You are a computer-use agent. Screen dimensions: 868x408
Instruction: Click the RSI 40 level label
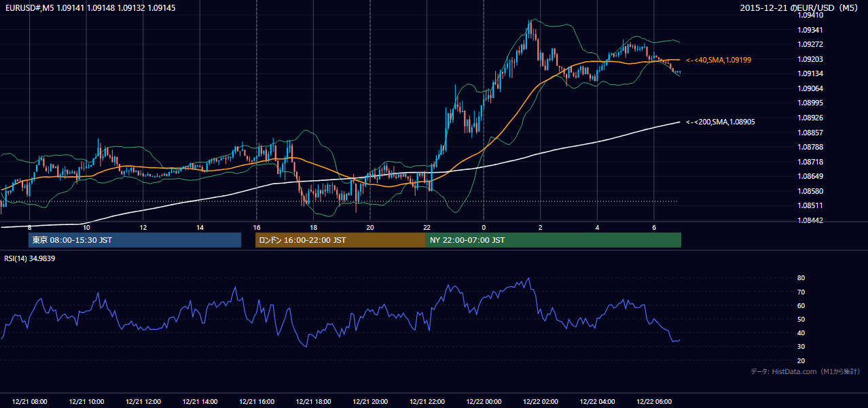[801, 333]
